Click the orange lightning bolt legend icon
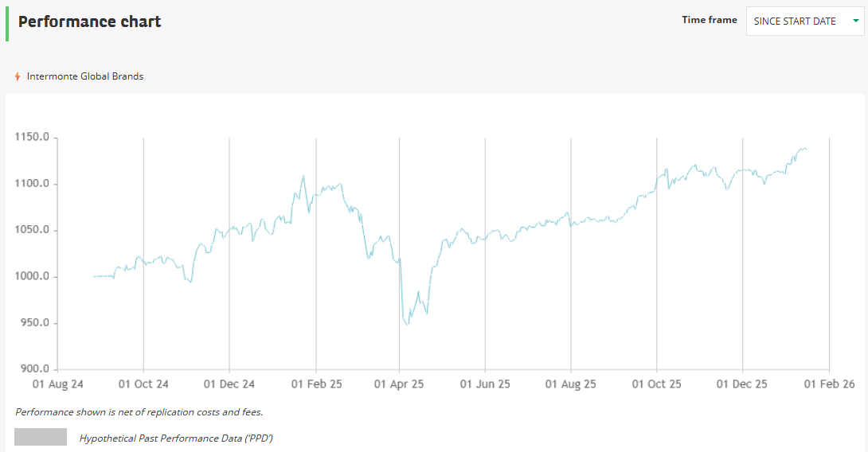 [18, 76]
